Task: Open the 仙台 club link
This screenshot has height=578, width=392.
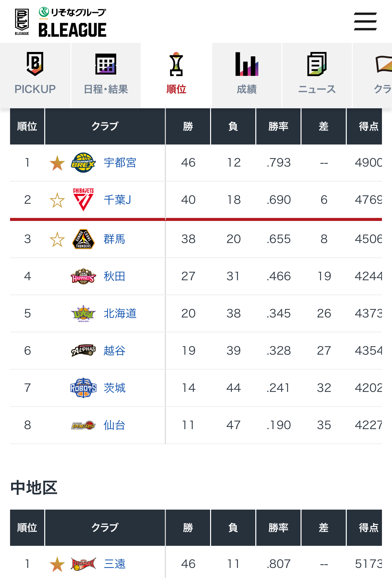Action: [115, 425]
